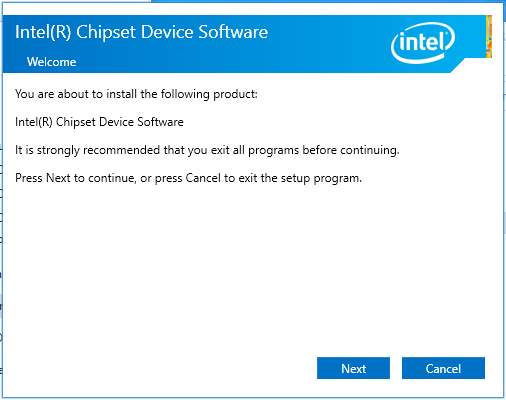Click the background window strip above the dialog

point(328,1)
